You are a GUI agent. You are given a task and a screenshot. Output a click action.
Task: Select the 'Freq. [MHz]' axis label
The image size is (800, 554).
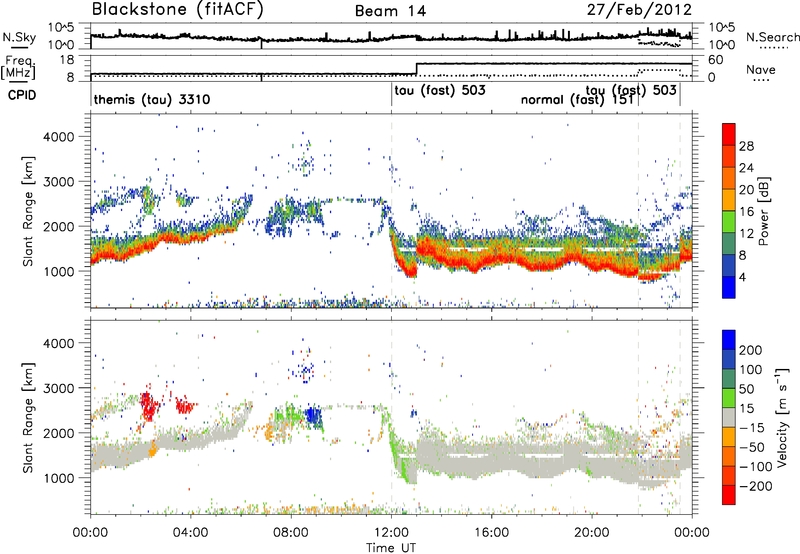pos(18,67)
